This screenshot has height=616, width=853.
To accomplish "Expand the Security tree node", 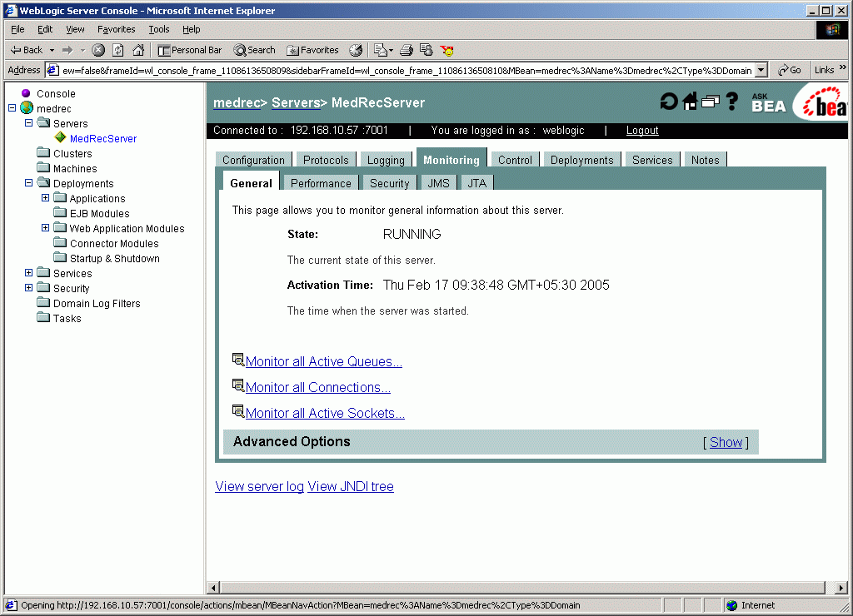I will [29, 288].
